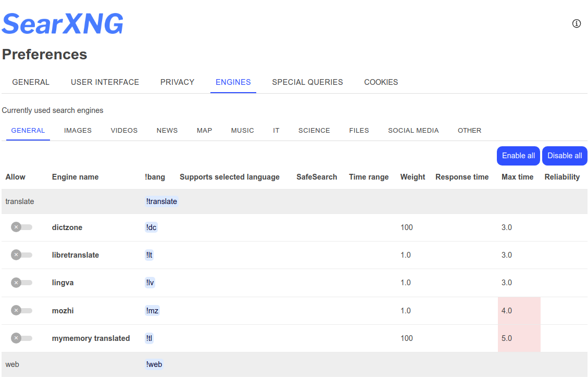
Task: Click the web group row label
Action: 12,364
